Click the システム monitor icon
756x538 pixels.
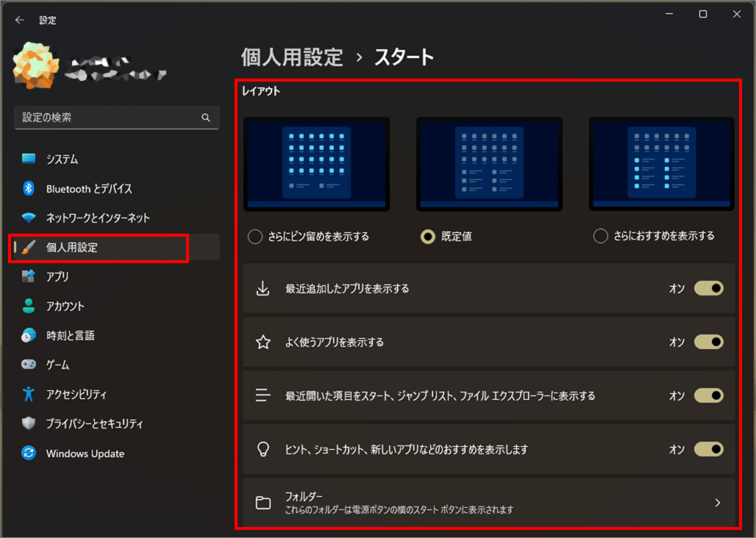coord(29,159)
